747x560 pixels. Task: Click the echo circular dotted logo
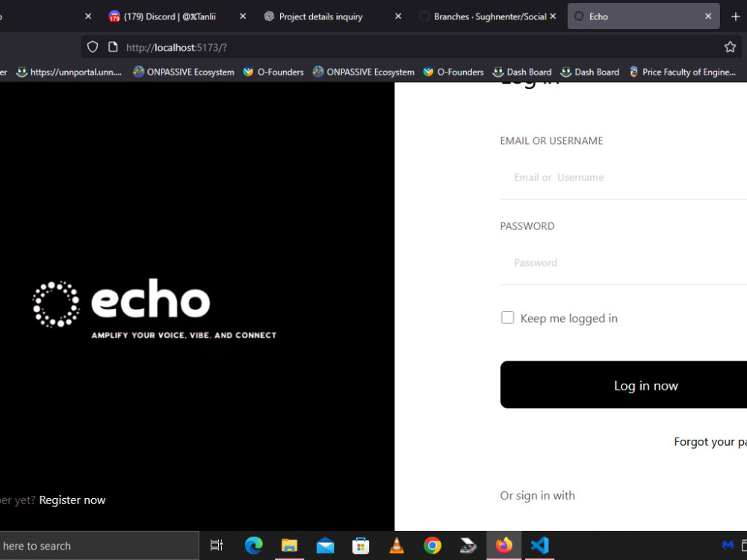click(56, 304)
